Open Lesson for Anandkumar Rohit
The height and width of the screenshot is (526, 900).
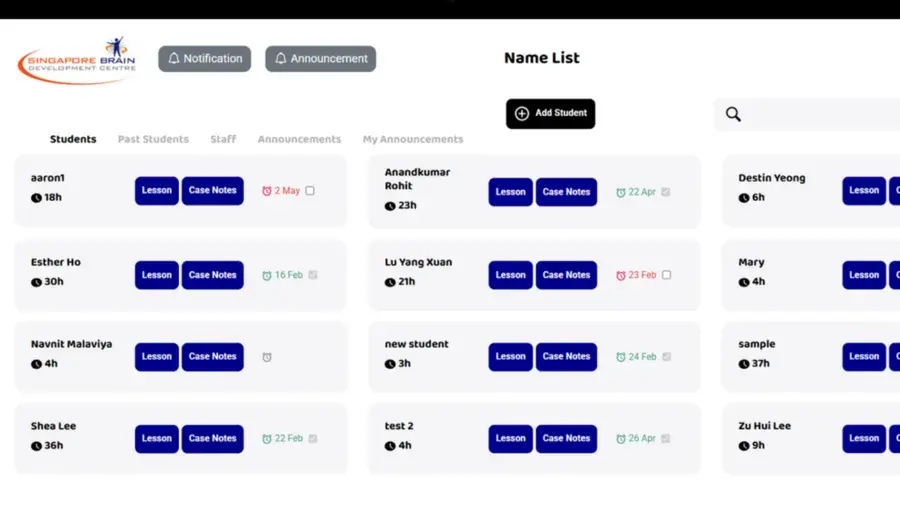click(510, 192)
